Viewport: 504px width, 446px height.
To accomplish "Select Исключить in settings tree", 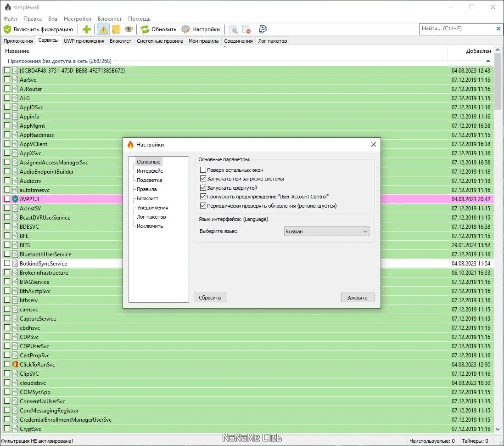I will point(150,226).
